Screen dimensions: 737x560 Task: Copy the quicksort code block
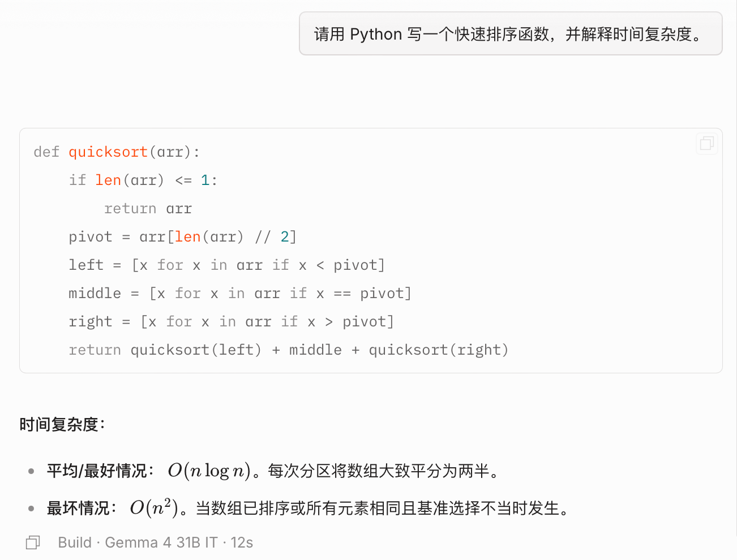[706, 143]
